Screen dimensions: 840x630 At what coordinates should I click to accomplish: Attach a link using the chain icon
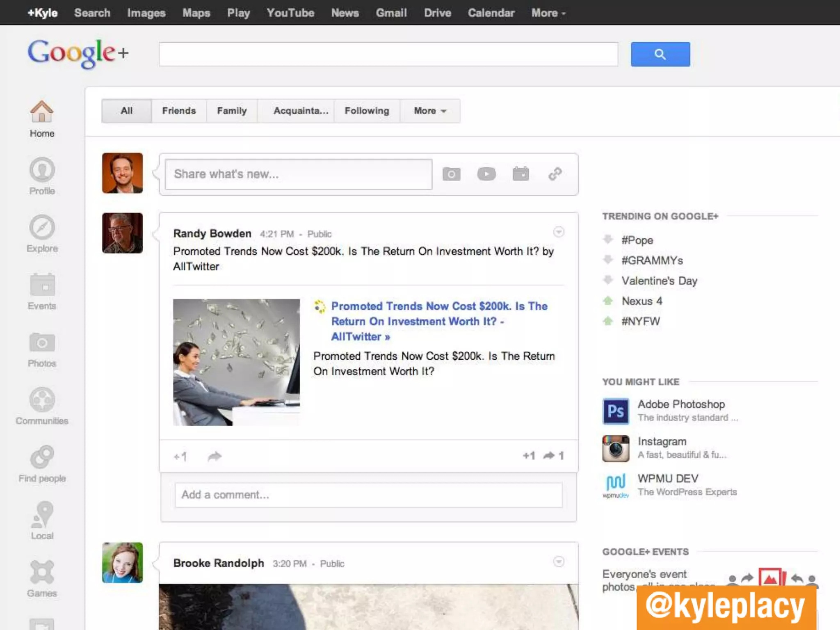[555, 174]
